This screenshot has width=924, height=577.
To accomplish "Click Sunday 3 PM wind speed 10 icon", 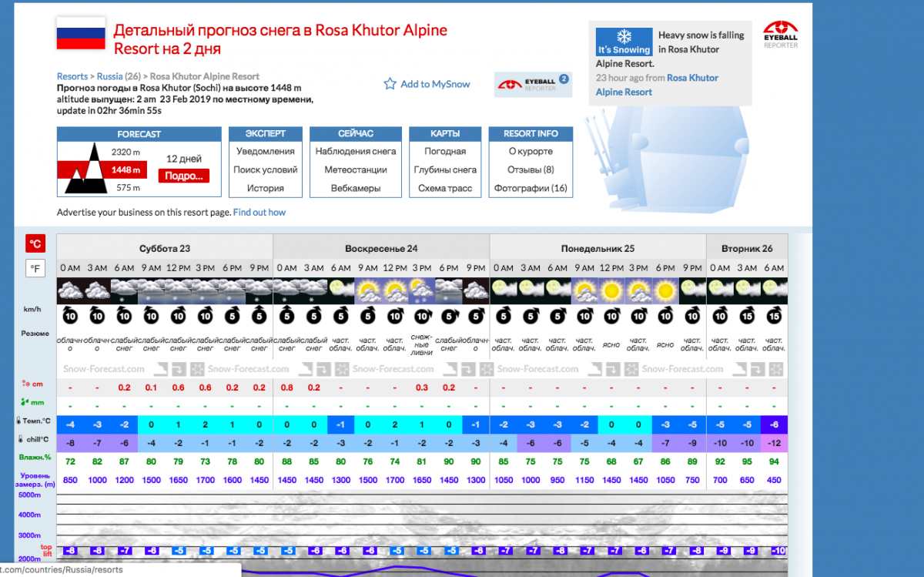I will pyautogui.click(x=422, y=316).
